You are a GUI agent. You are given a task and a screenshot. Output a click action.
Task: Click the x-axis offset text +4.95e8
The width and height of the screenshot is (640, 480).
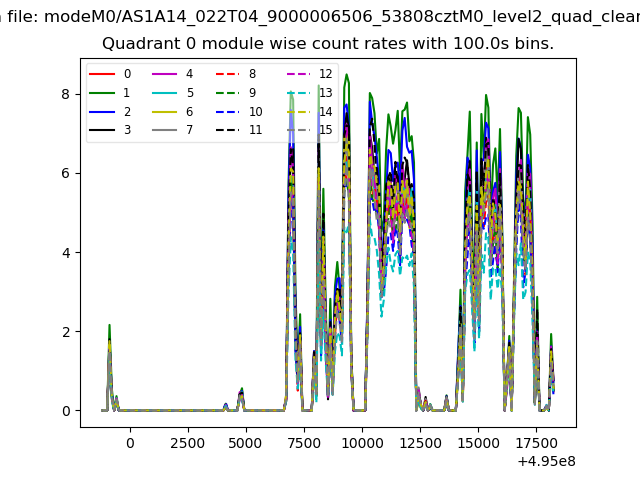coord(544,461)
